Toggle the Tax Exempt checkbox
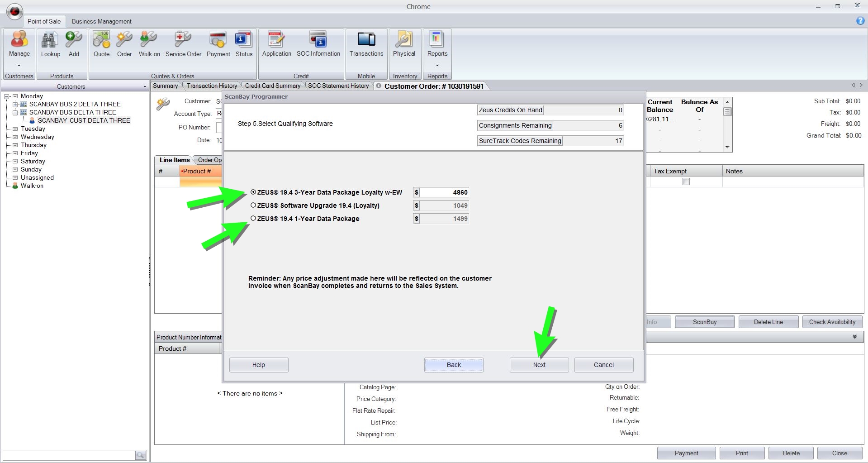 pos(686,181)
